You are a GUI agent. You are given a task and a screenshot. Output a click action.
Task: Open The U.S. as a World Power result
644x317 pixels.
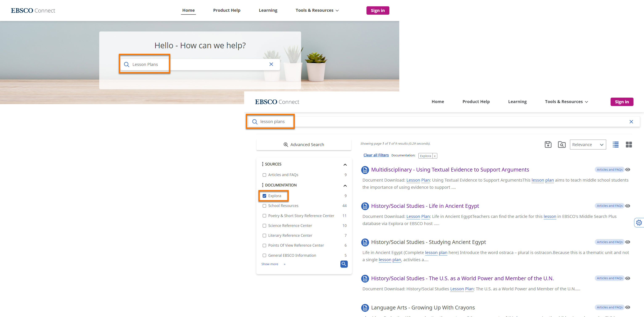click(462, 278)
